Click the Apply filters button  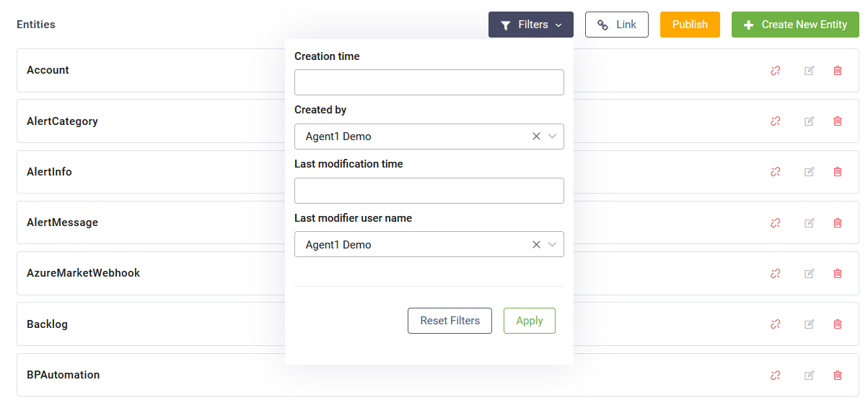point(530,321)
